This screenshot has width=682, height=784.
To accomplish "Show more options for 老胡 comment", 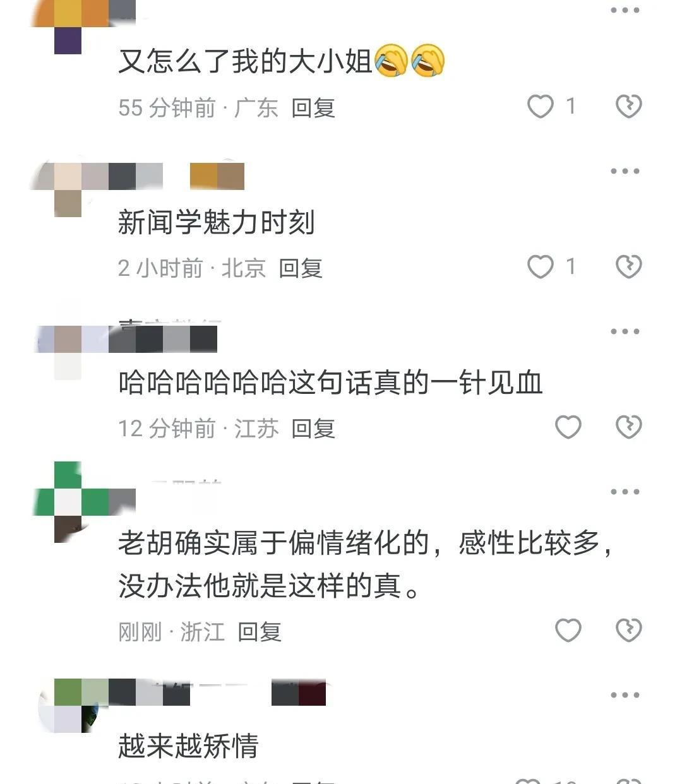I will coord(625,492).
